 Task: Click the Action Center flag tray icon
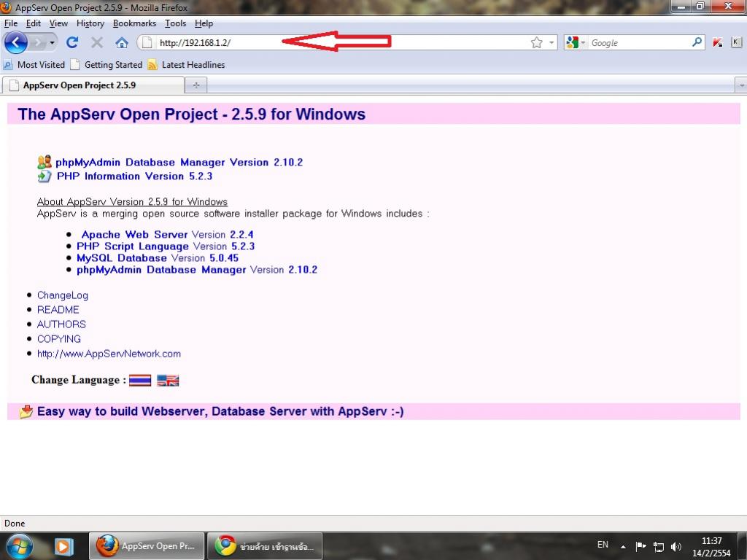click(x=640, y=546)
